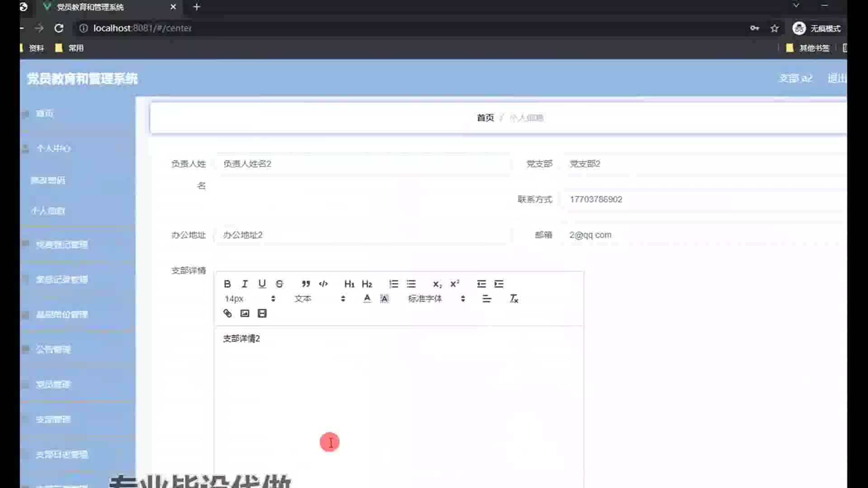Insert a blockquote with the quote icon

(x=306, y=284)
